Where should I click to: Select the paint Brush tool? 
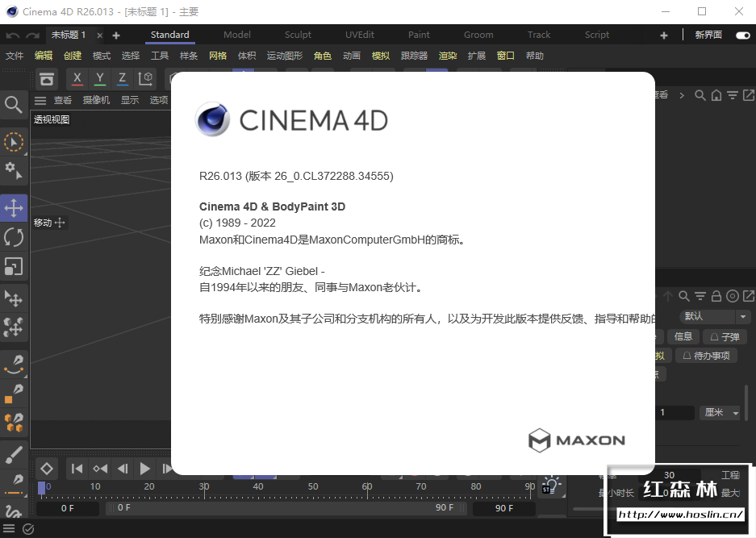coord(14,455)
